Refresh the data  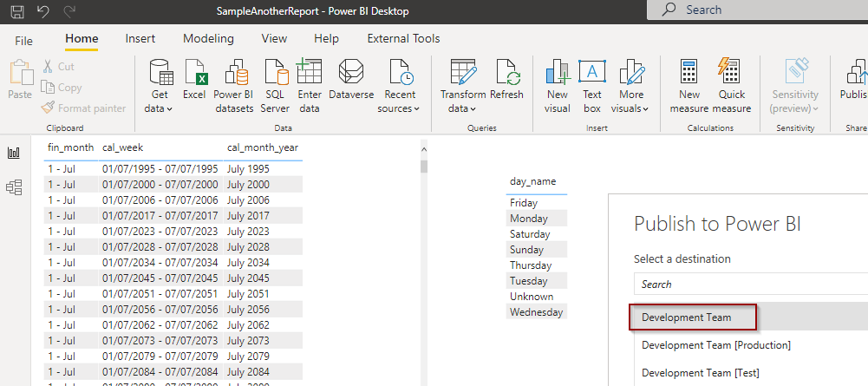506,80
